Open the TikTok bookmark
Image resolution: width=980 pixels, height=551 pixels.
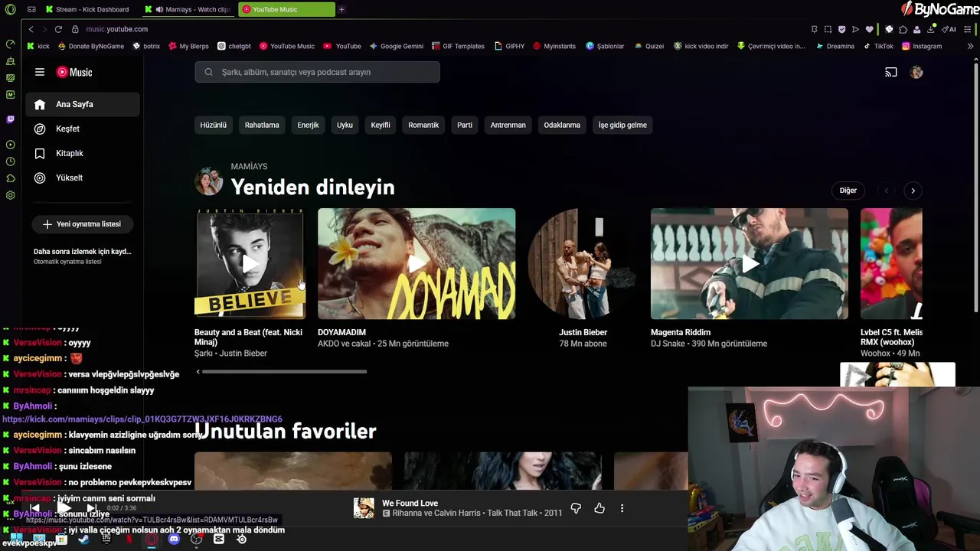[x=878, y=46]
